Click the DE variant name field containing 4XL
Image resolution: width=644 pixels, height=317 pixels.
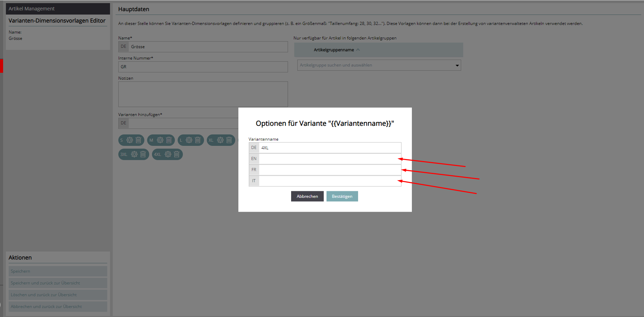(x=330, y=148)
